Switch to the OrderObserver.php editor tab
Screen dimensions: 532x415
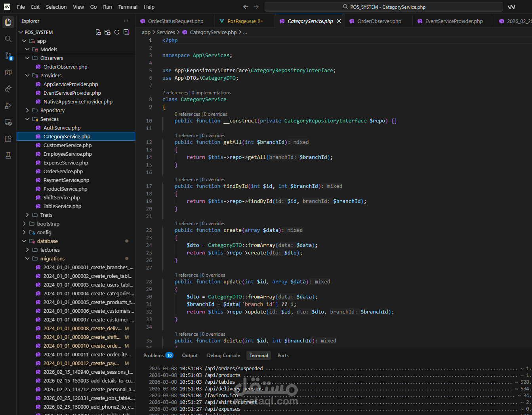(x=379, y=21)
